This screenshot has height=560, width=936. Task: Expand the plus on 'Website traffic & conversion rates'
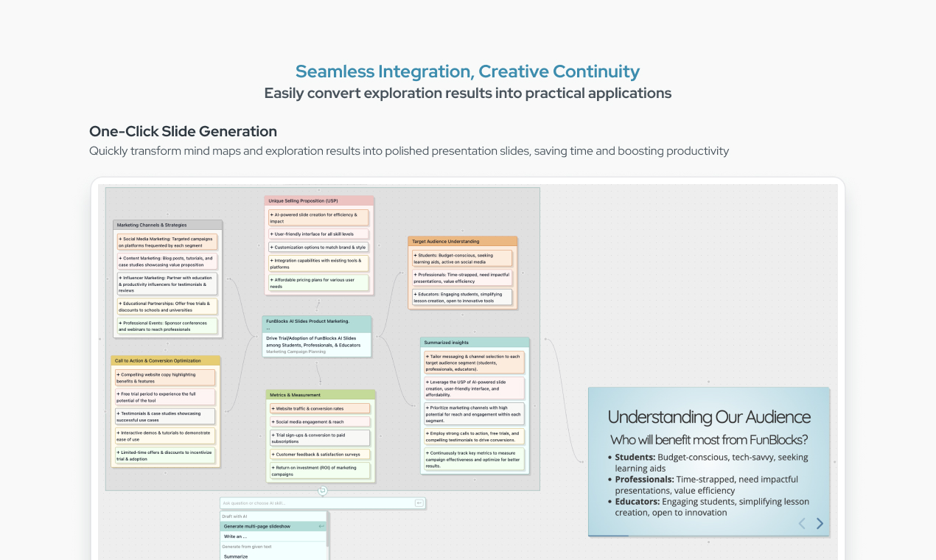click(273, 408)
